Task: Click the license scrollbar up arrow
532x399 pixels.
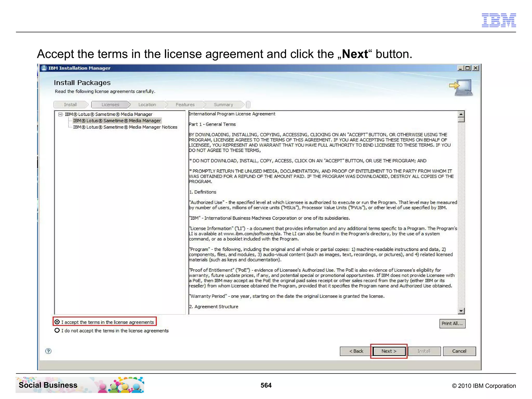Action: click(x=461, y=114)
